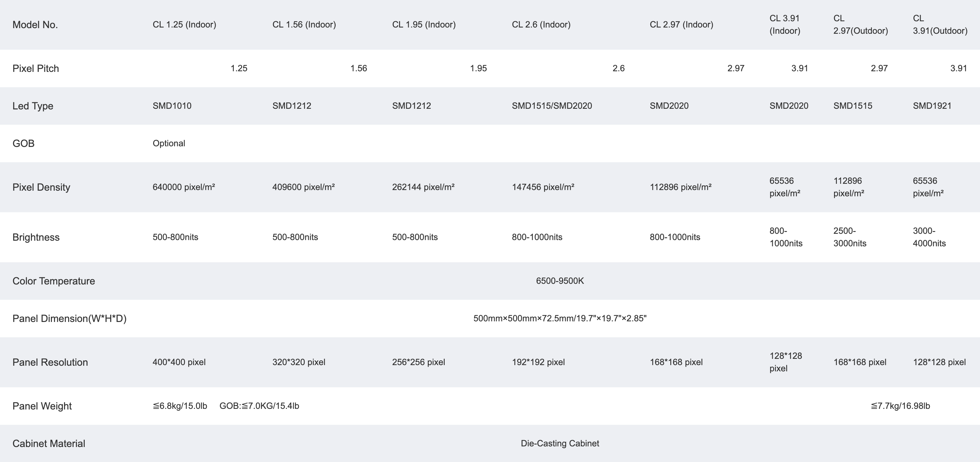Click the ≦6.8kg/15.0lb panel weight value
980x462 pixels.
(x=180, y=406)
